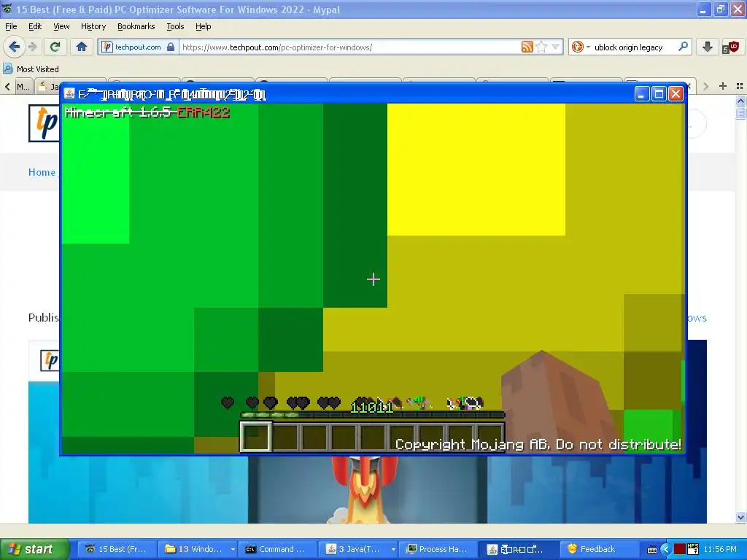The width and height of the screenshot is (747, 560).
Task: Minimize the Minecraft game window
Action: 642,94
